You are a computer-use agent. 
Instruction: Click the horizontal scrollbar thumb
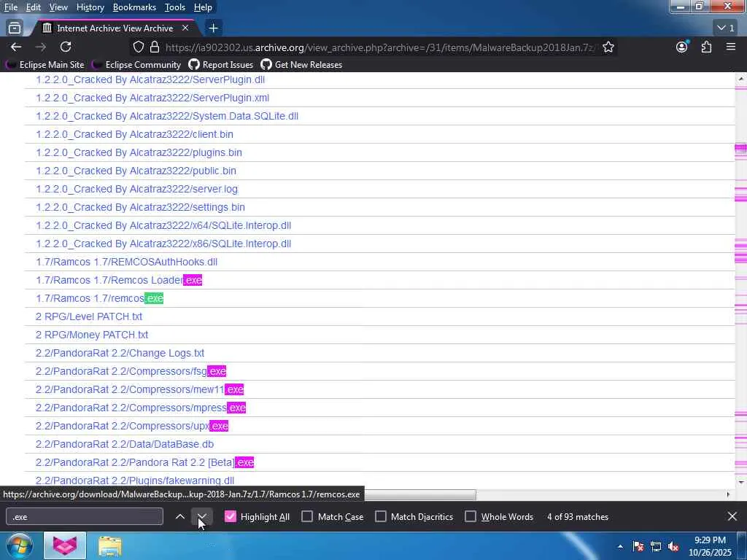point(420,495)
